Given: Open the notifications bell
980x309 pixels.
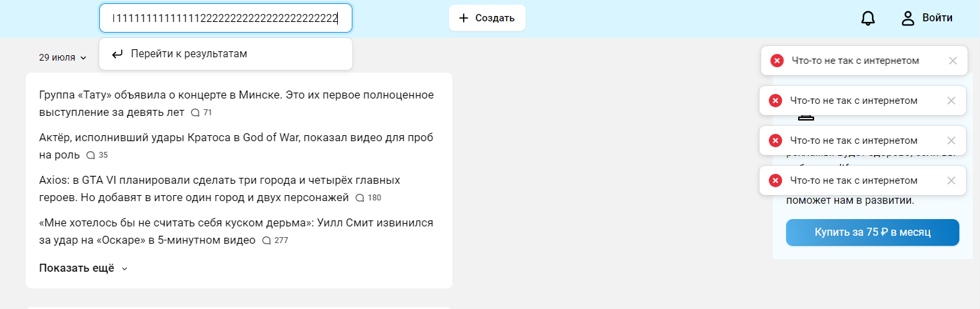Looking at the screenshot, I should click(x=867, y=19).
